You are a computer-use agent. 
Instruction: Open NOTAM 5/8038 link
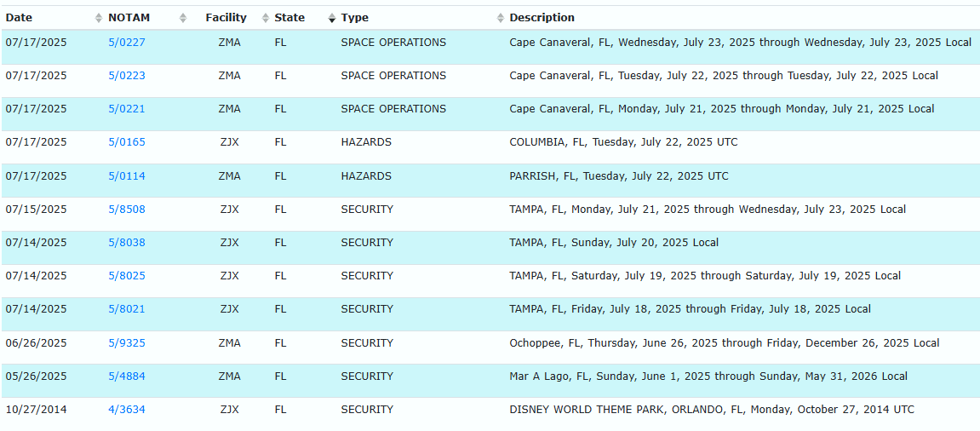pos(127,243)
